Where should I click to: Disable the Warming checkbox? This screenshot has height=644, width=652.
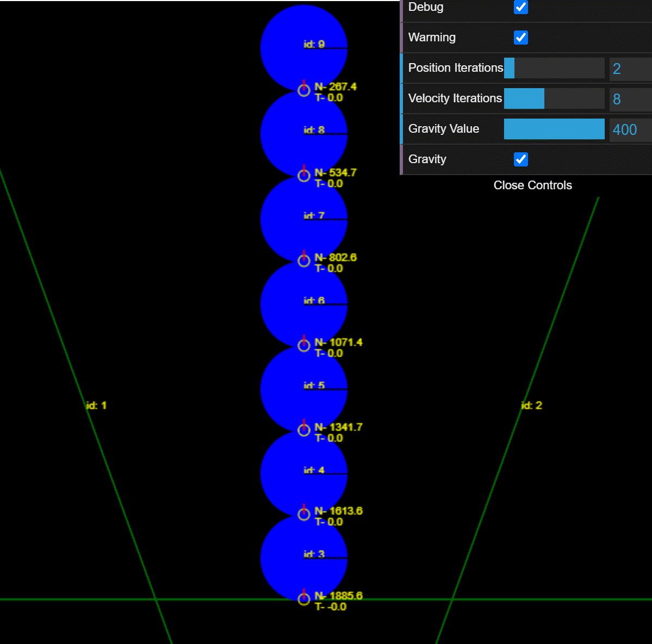pyautogui.click(x=520, y=38)
